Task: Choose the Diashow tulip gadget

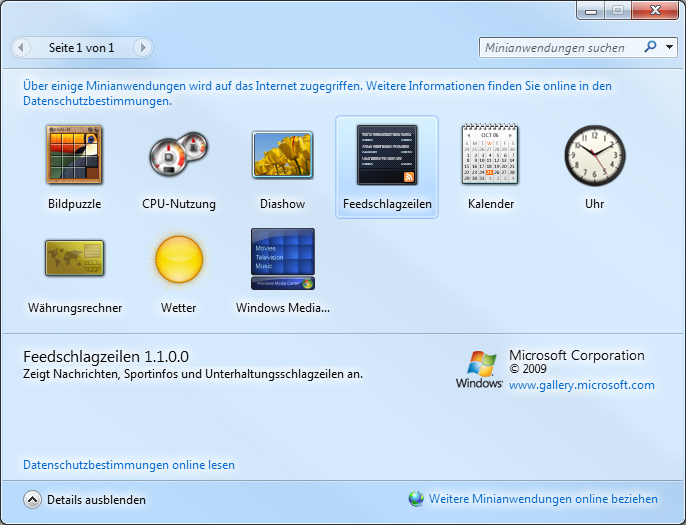Action: point(283,155)
